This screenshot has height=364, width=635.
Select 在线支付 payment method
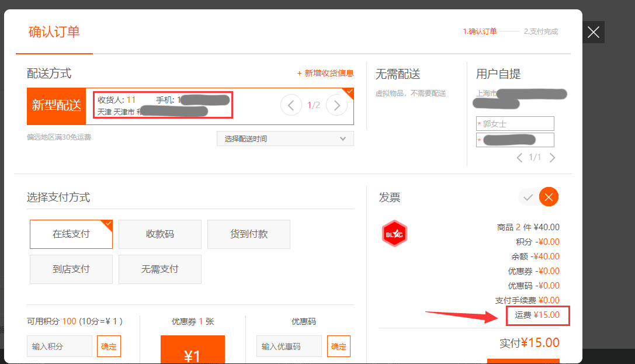pyautogui.click(x=71, y=234)
